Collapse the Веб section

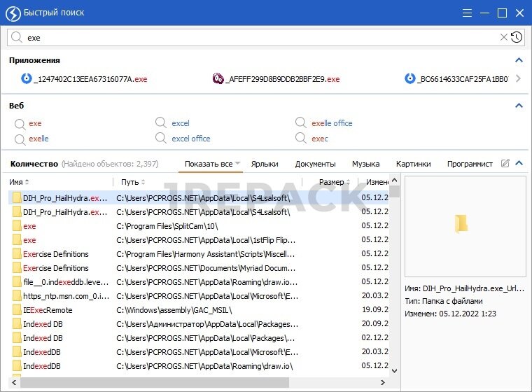519,106
